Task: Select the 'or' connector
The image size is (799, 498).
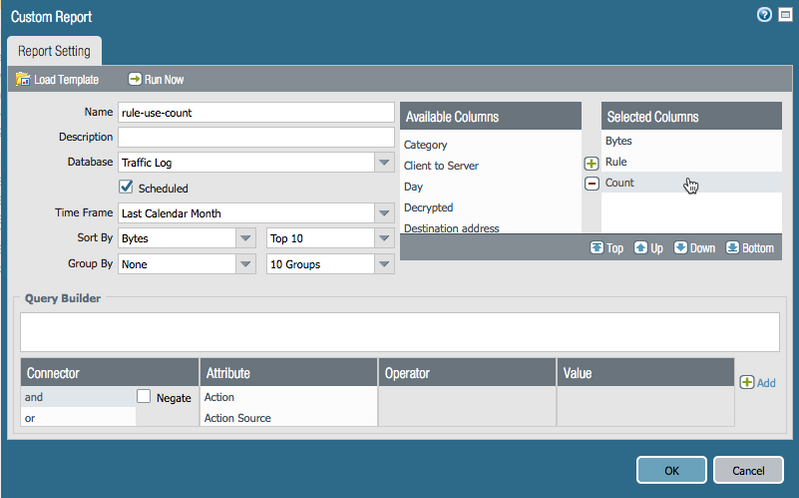Action: (78, 418)
